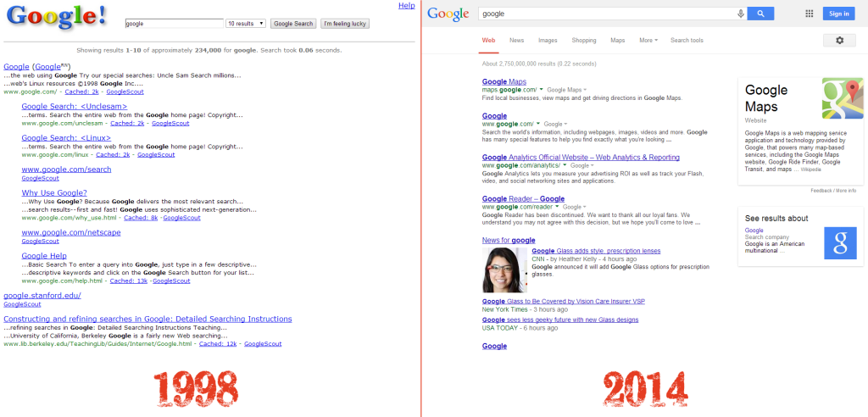Open 'Constructing and refining searches in Google' link
The width and height of the screenshot is (868, 417).
point(147,319)
